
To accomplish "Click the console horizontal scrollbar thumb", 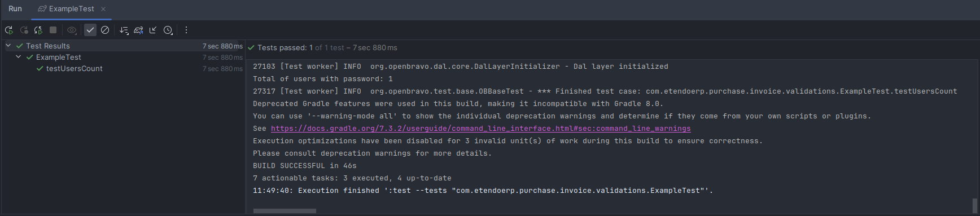I will tap(285, 211).
